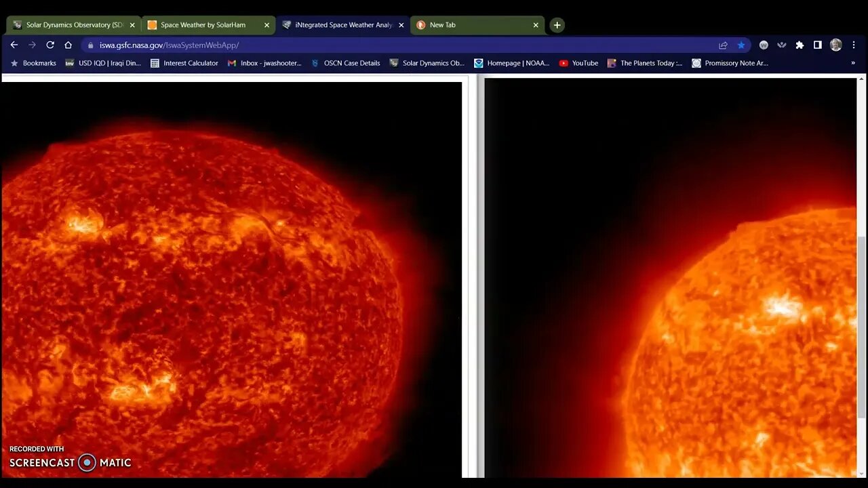
Task: Share this page icon in address bar
Action: [x=723, y=45]
